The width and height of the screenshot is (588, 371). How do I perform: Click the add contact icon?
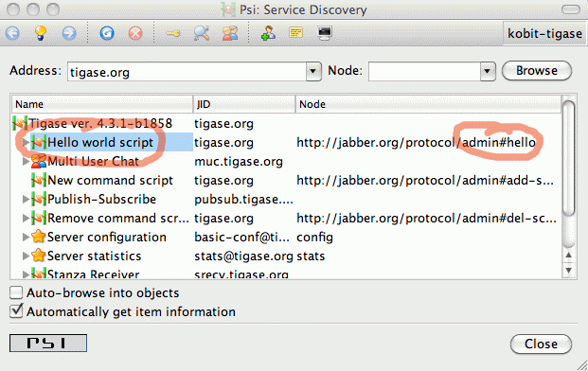268,33
